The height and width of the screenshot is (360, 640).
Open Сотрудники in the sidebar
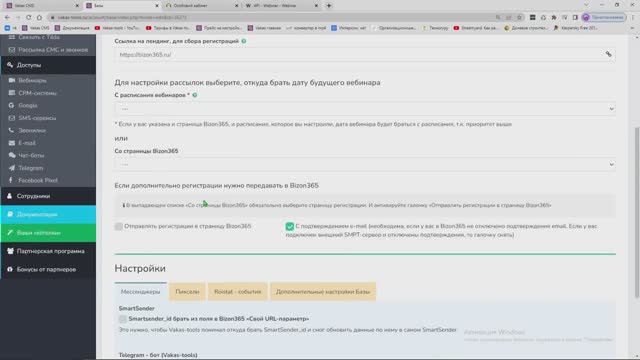[48, 196]
